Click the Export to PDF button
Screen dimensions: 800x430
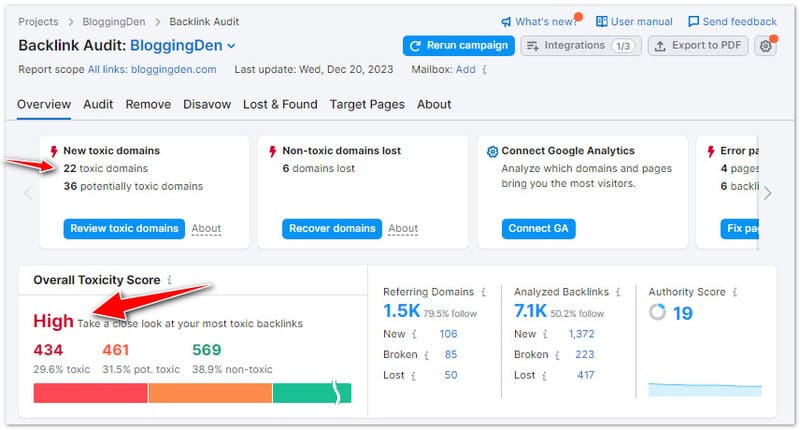(x=698, y=46)
